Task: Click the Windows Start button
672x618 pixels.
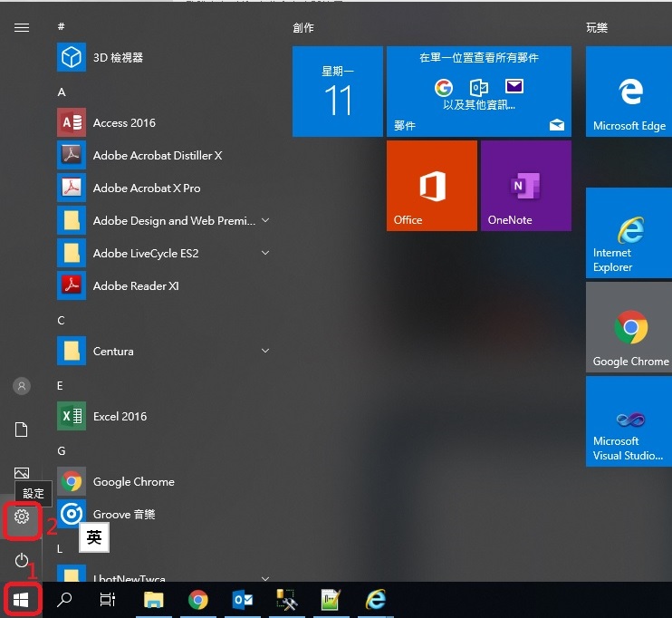Action: (x=21, y=600)
